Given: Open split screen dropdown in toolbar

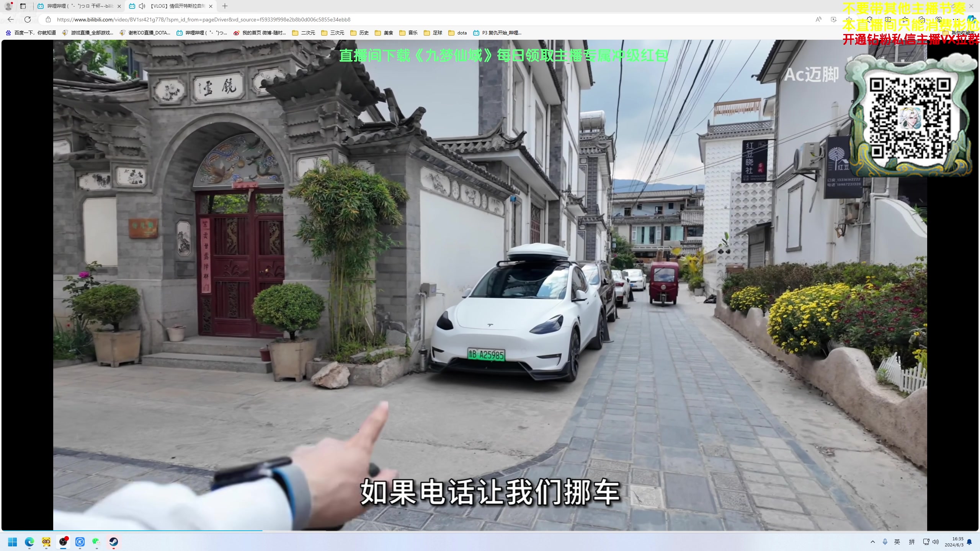Looking at the screenshot, I should pyautogui.click(x=888, y=19).
